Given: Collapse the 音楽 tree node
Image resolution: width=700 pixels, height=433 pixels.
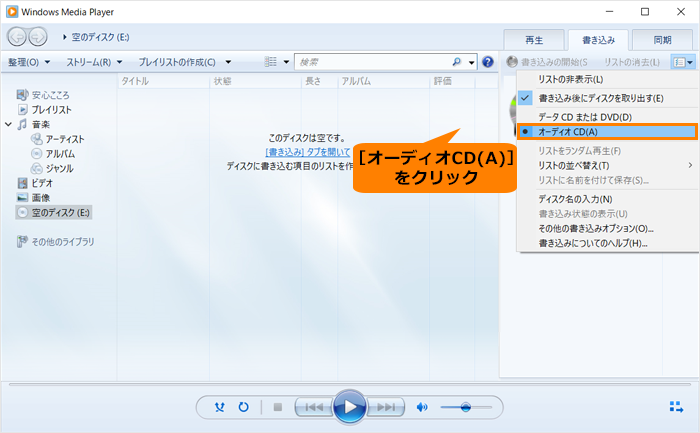Looking at the screenshot, I should [8, 124].
